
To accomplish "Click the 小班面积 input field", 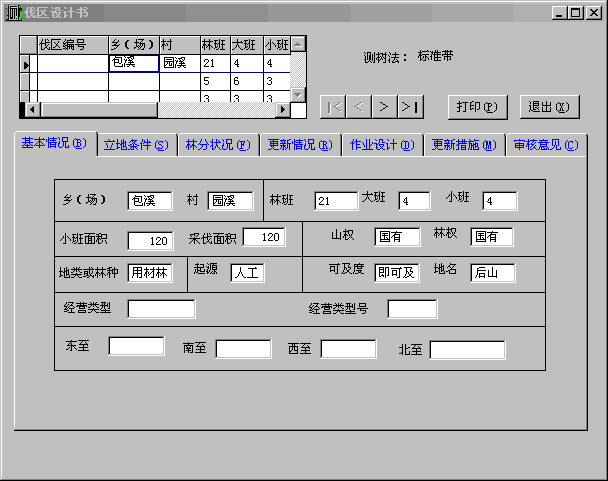I will 150,241.
